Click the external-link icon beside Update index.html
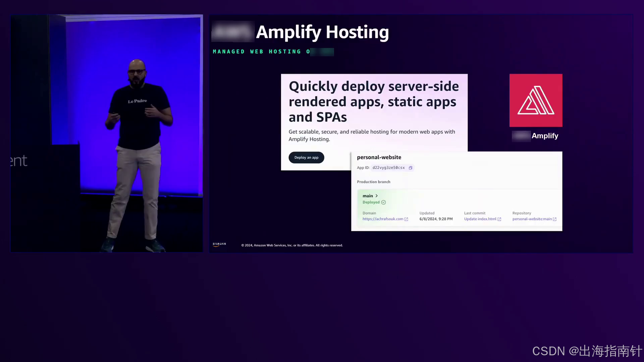The height and width of the screenshot is (362, 644). pos(499,219)
